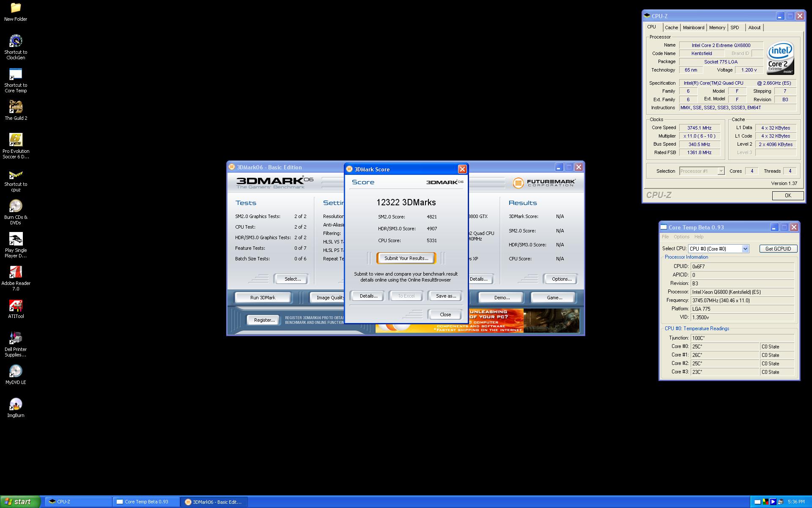Click the Demo button in 3DMark06
The image size is (812, 508).
point(502,298)
